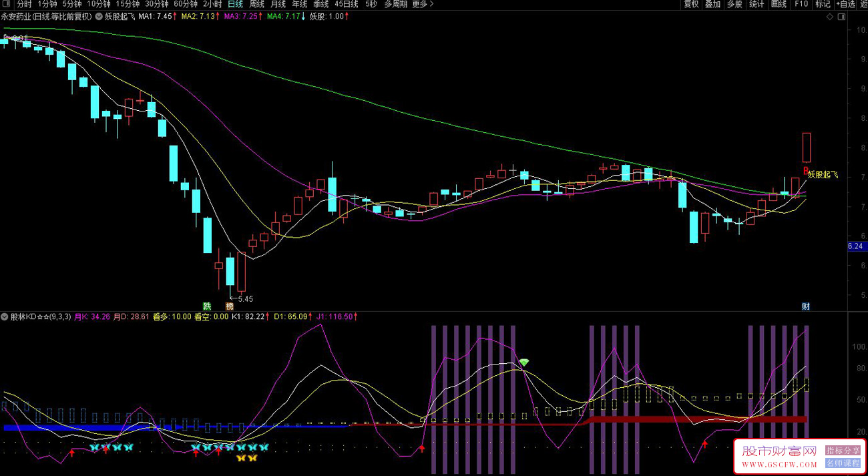Click the blue 财 marker icon
This screenshot has height=476, width=868.
[x=806, y=306]
